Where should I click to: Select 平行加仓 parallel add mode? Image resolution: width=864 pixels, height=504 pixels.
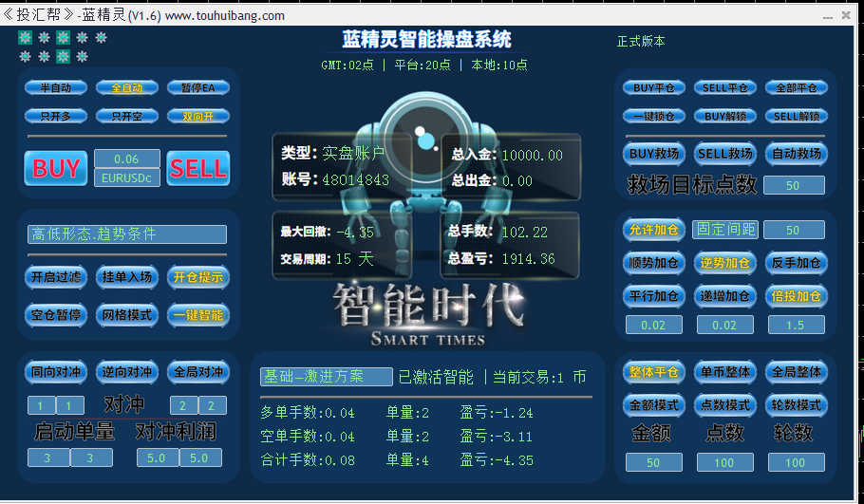coord(654,296)
